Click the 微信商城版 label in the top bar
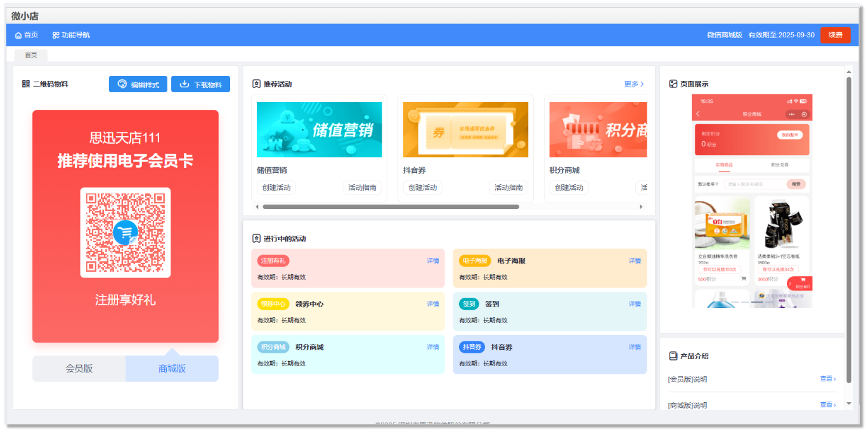This screenshot has height=432, width=868. [x=725, y=35]
